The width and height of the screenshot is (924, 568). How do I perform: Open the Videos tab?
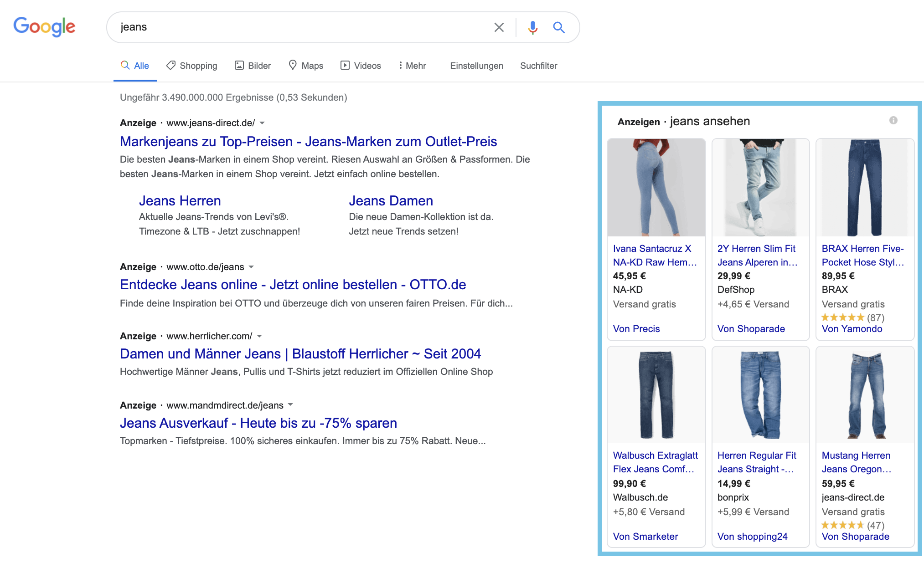pyautogui.click(x=361, y=66)
